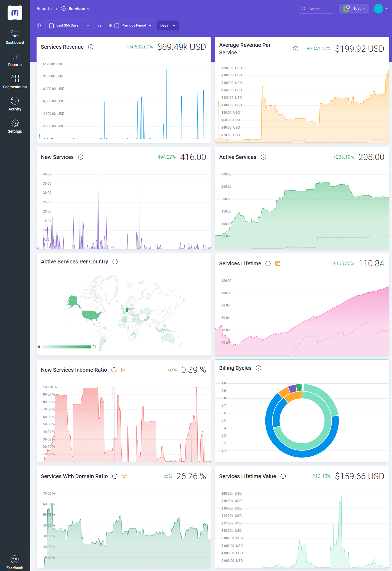Open the Dashboard sidebar item

pos(15,37)
